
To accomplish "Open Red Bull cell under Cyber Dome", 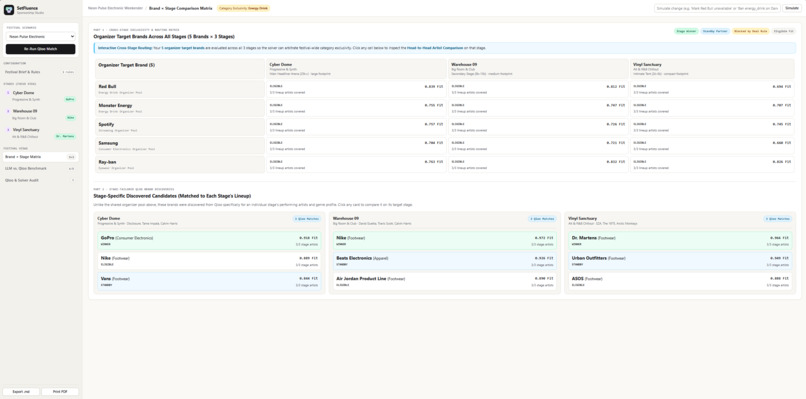I will point(356,89).
